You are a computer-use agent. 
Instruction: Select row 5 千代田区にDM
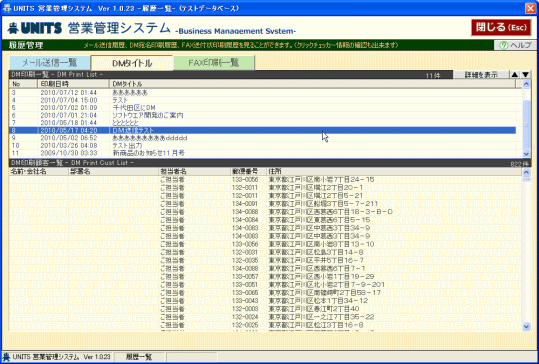pos(263,108)
